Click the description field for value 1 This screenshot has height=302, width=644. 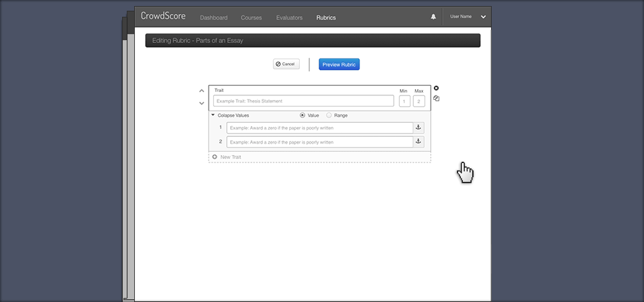(319, 128)
